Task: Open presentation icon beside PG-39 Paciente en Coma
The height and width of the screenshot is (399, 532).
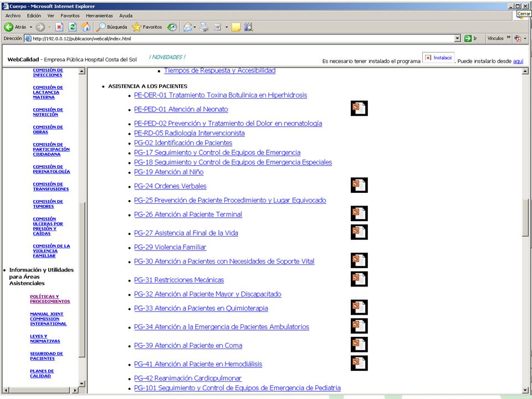Action: point(359,344)
